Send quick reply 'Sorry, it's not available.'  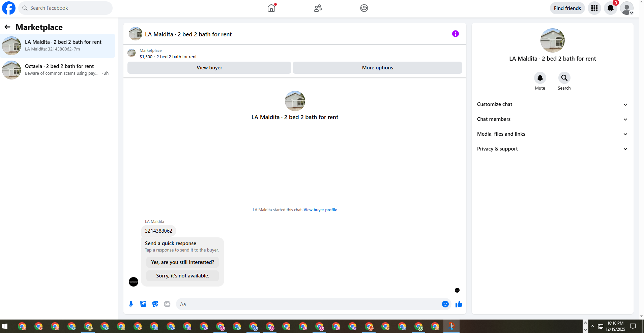(x=182, y=276)
